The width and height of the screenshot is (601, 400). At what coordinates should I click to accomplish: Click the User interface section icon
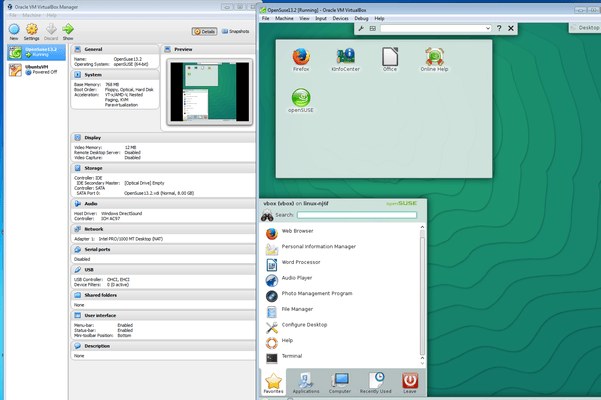pyautogui.click(x=78, y=315)
